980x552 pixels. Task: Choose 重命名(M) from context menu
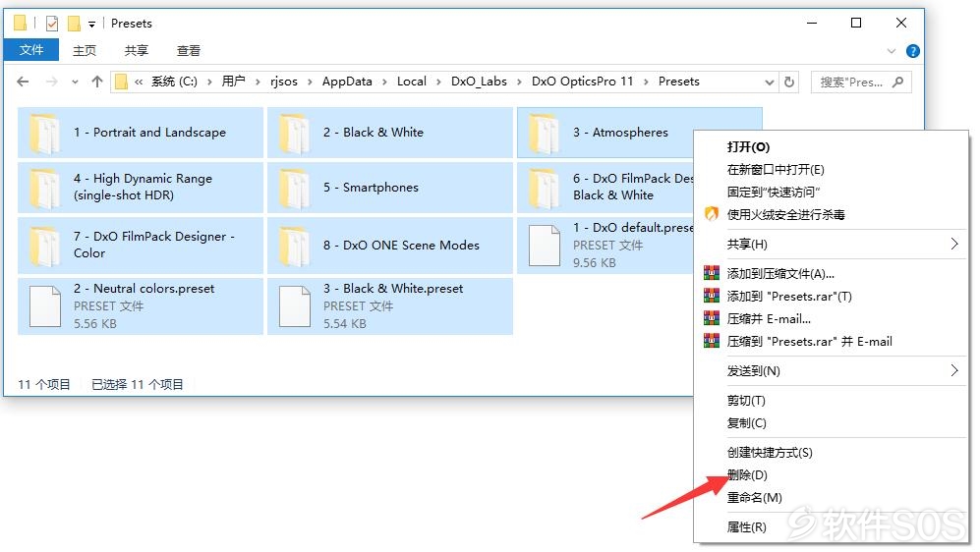832,498
